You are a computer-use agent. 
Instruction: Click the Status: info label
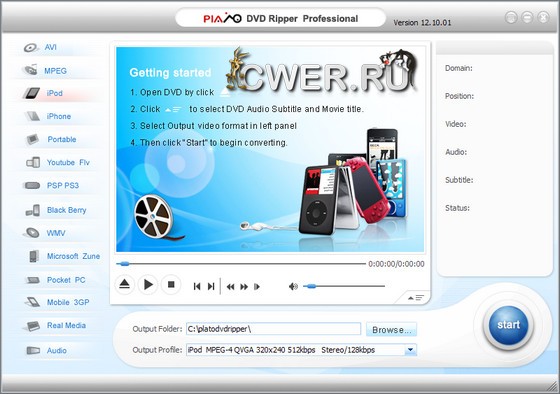[457, 208]
